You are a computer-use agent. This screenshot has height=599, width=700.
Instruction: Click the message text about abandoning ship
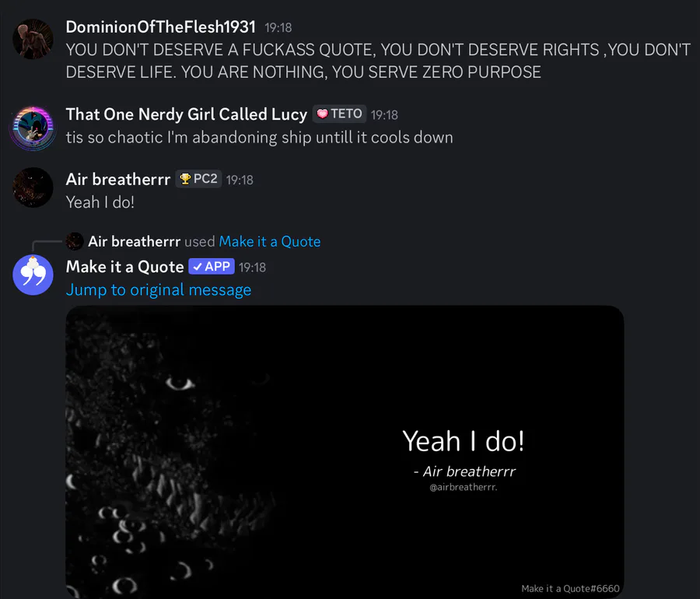(x=259, y=138)
